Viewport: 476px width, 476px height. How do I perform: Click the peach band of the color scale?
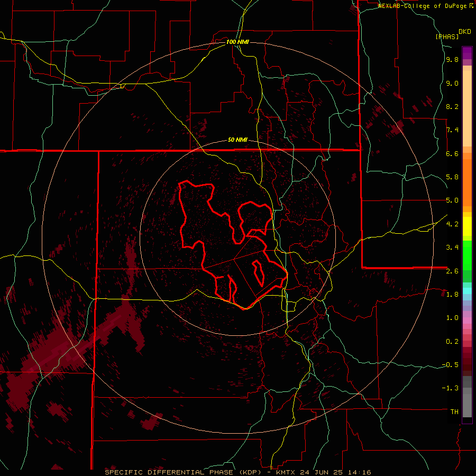[467, 108]
